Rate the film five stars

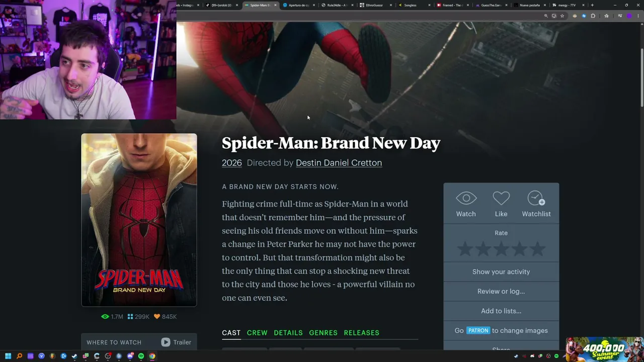(537, 248)
